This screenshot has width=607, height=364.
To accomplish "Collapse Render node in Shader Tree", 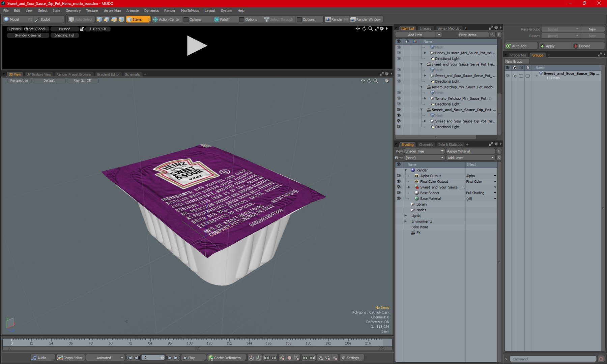I will tap(406, 170).
